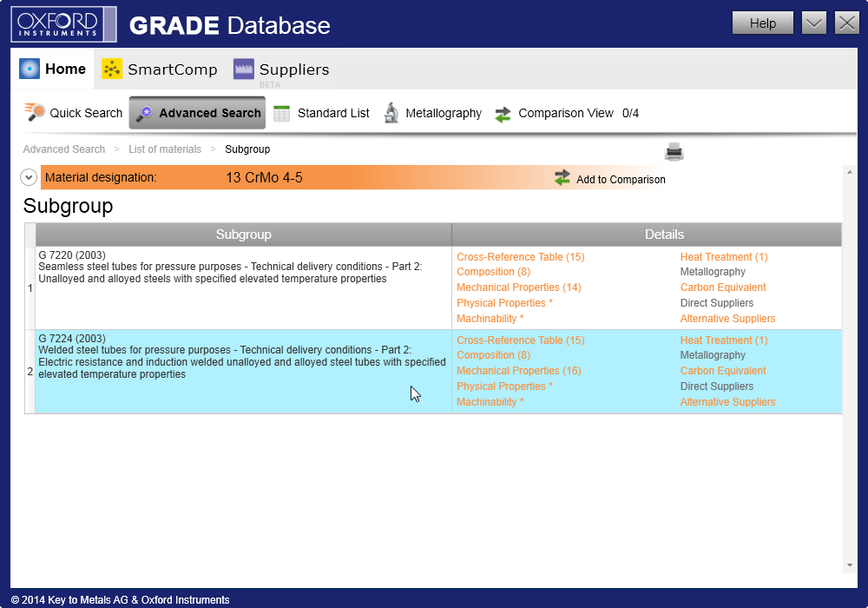The height and width of the screenshot is (608, 868).
Task: Go to List of materials breadcrumb
Action: click(165, 149)
